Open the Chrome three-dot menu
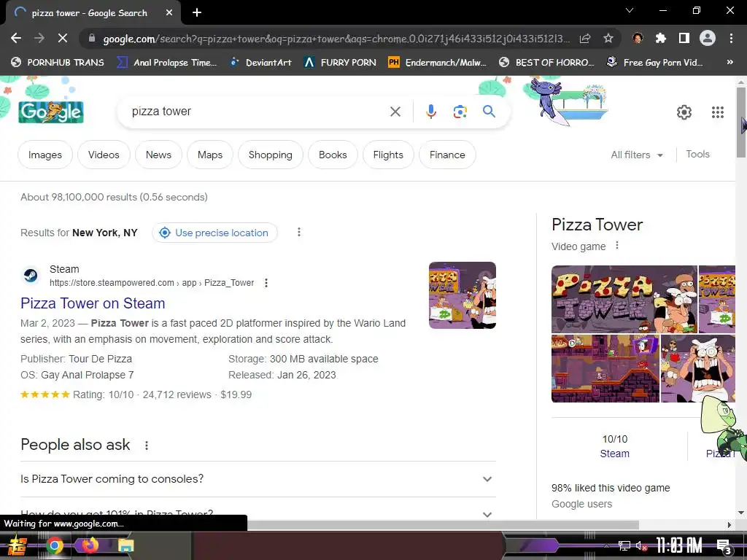This screenshot has width=747, height=560. coord(731,38)
